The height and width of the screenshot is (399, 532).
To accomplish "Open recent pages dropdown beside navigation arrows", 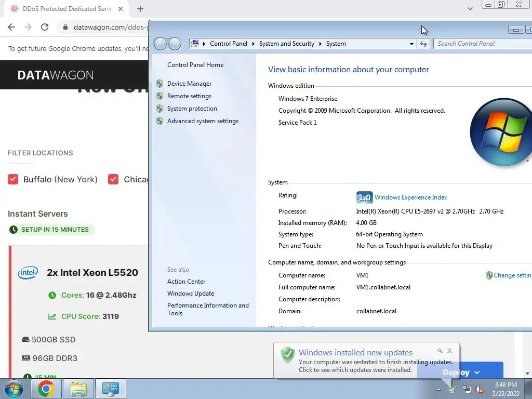I will tap(185, 44).
